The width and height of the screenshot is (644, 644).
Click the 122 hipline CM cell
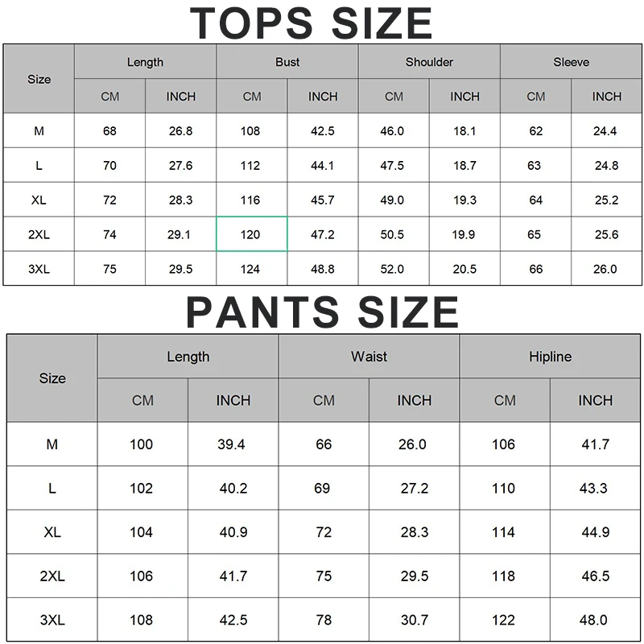(505, 620)
